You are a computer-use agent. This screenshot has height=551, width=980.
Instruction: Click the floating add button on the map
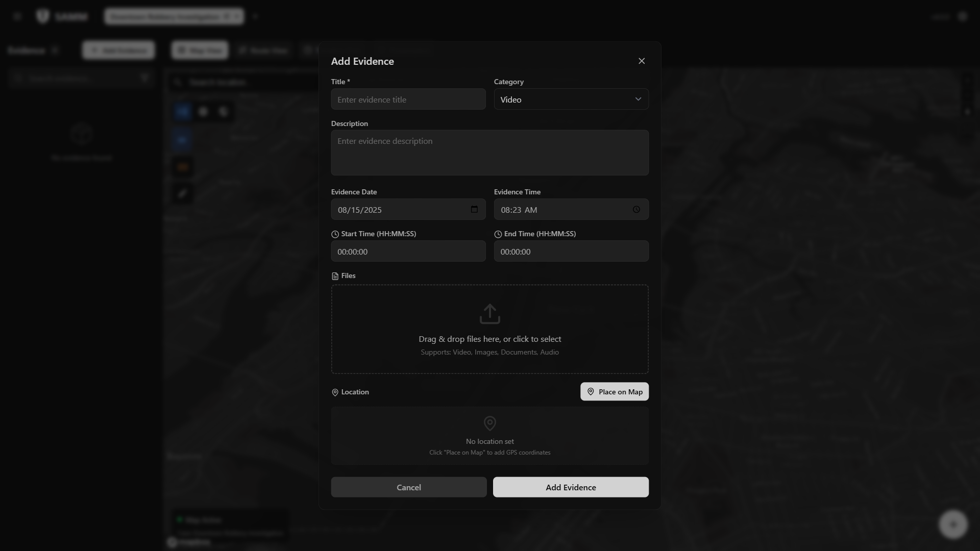click(952, 524)
